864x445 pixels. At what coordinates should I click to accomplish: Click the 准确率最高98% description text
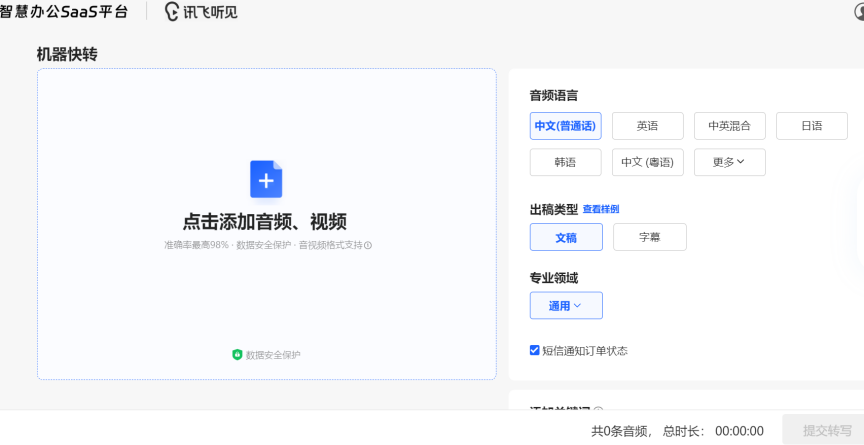tap(196, 245)
